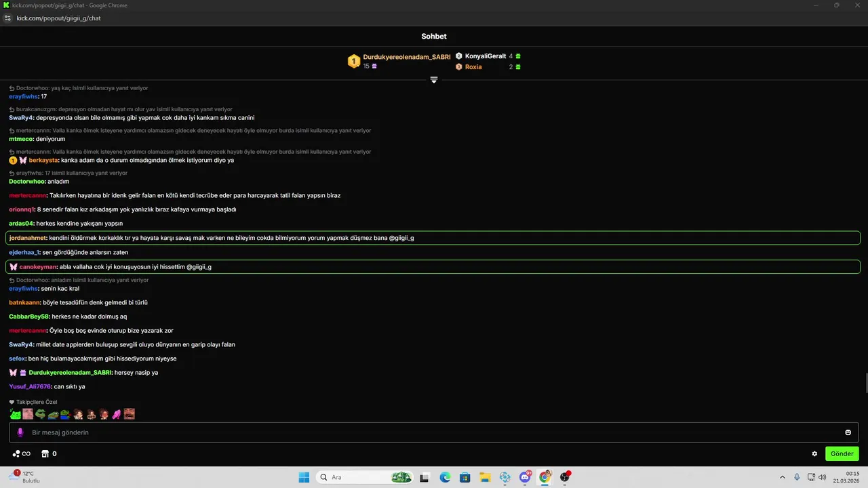Image resolution: width=868 pixels, height=488 pixels.
Task: Click reply arrow above mtmeco's message
Action: [x=12, y=131]
